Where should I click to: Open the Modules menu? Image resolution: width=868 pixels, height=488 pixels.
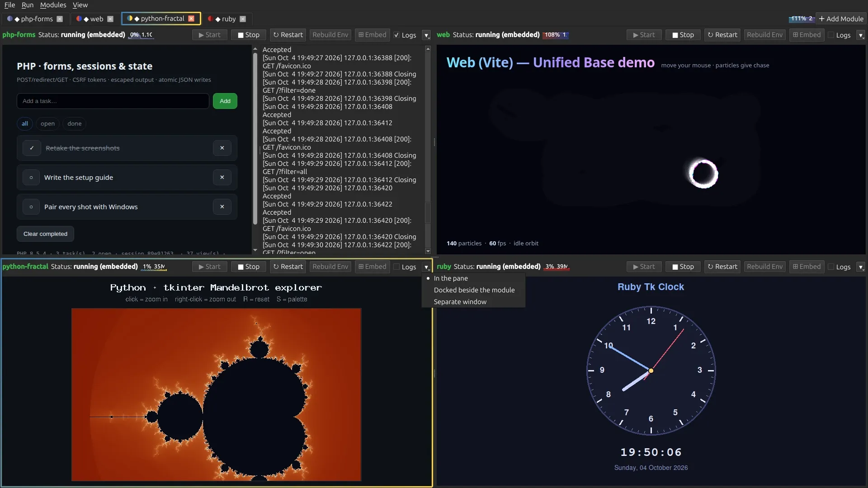pyautogui.click(x=53, y=5)
